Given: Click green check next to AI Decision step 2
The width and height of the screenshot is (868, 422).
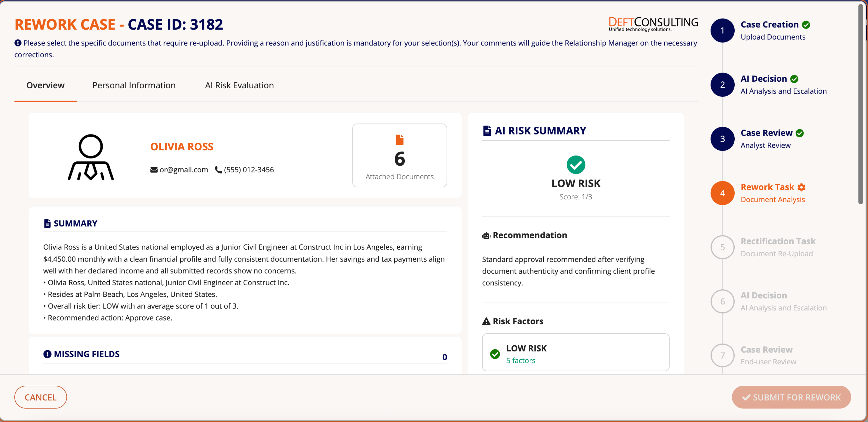Looking at the screenshot, I should [x=794, y=79].
